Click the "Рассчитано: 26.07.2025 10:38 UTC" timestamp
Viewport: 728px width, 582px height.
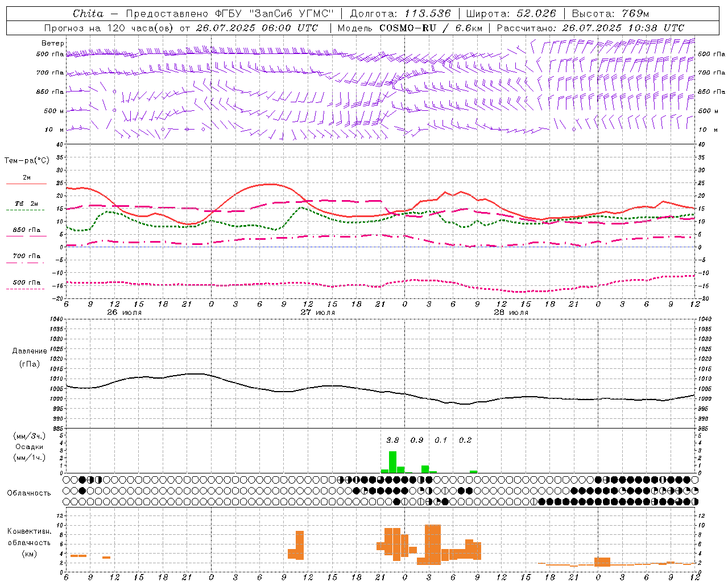point(590,28)
